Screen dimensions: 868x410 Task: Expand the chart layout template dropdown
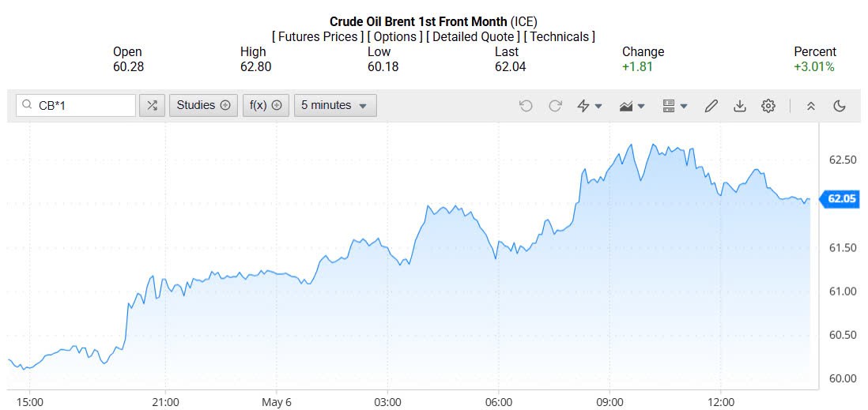click(674, 106)
